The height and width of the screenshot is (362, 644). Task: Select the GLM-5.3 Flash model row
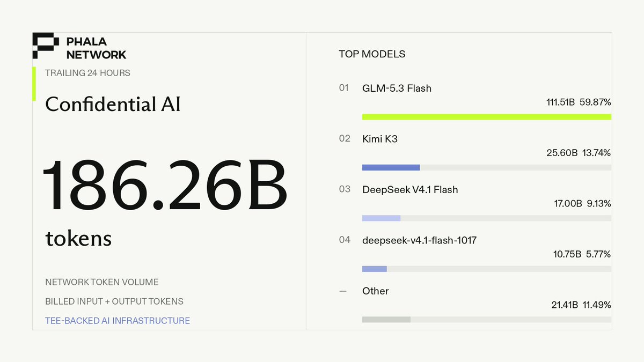pyautogui.click(x=475, y=101)
